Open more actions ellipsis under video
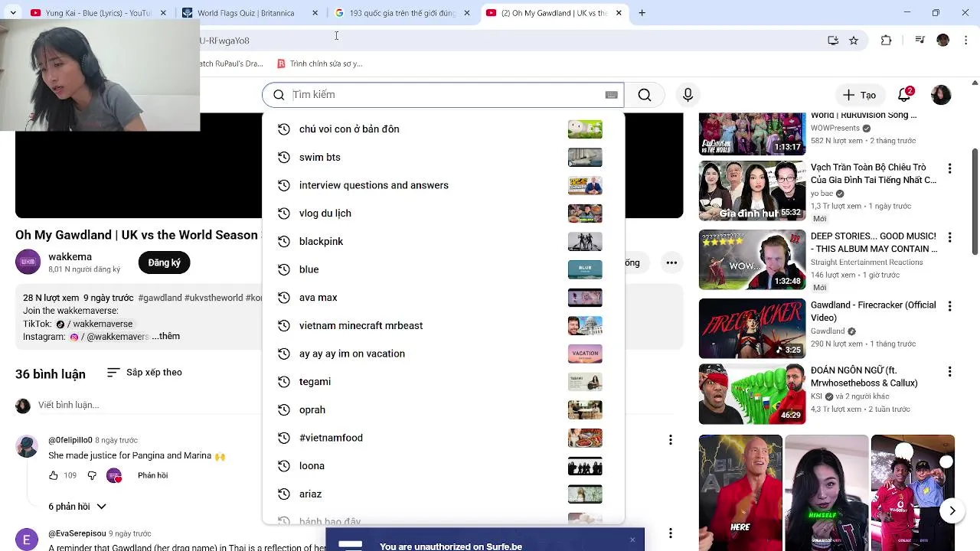 pyautogui.click(x=671, y=262)
